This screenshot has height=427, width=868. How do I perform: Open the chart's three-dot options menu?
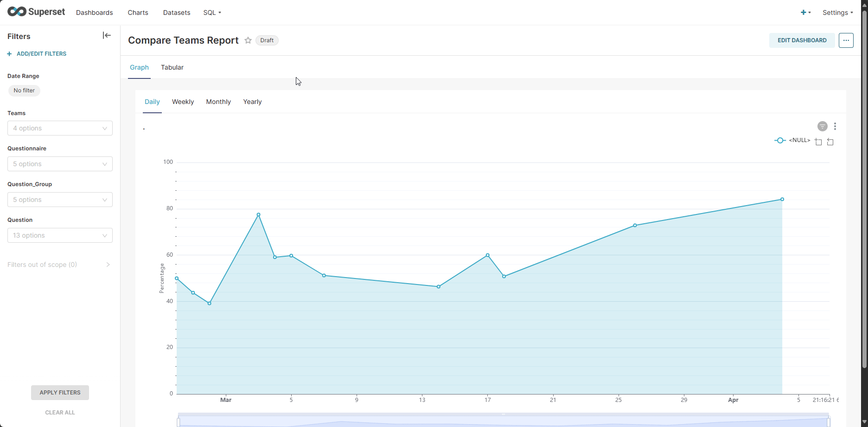[x=835, y=126]
